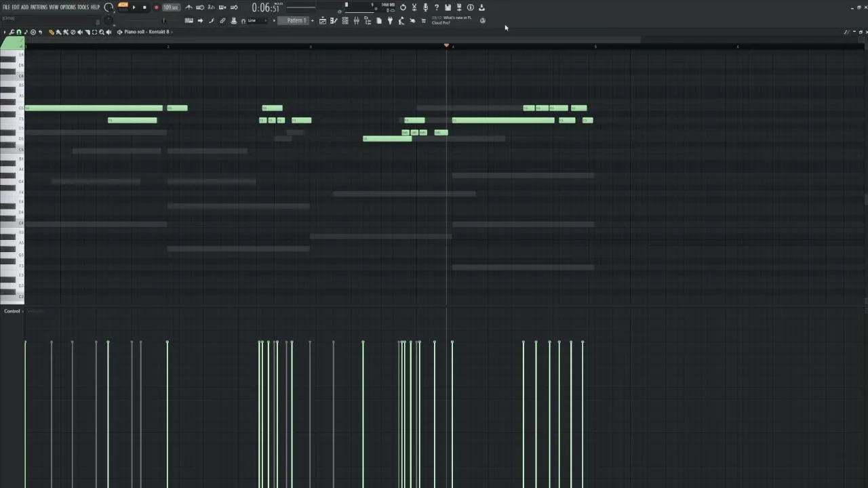Open the plugin picker plug icon
The width and height of the screenshot is (868, 488).
(x=390, y=21)
